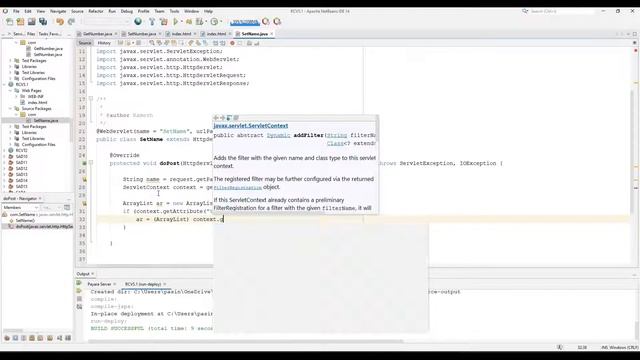Image resolution: width=640 pixels, height=360 pixels.
Task: Click the output horizontal scrollbar
Action: point(245,342)
